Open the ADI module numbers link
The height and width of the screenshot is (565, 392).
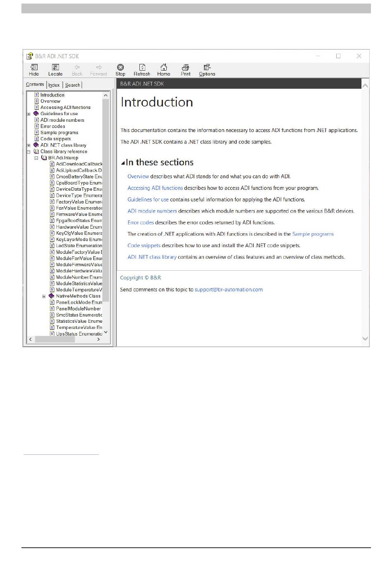pos(152,211)
